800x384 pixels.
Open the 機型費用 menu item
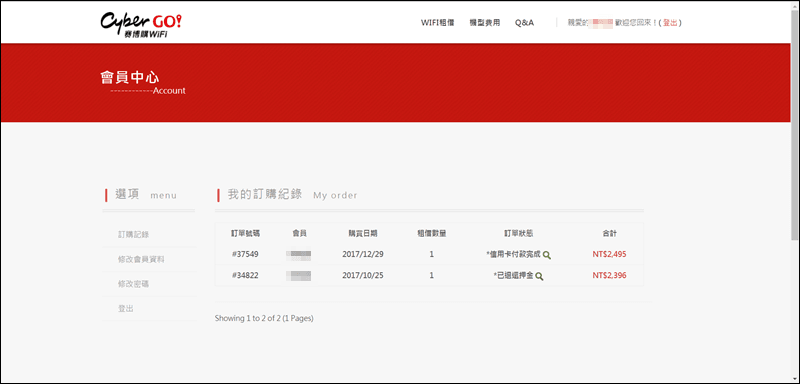[485, 23]
